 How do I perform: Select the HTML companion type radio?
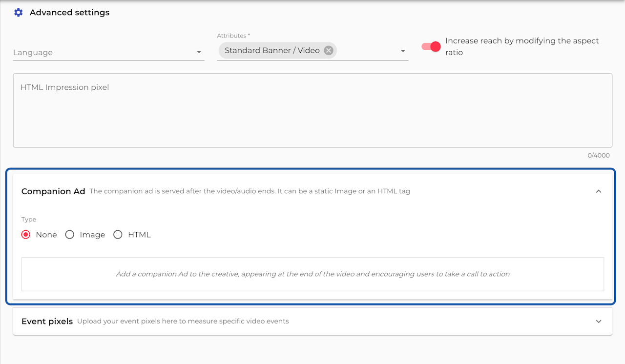coord(118,235)
